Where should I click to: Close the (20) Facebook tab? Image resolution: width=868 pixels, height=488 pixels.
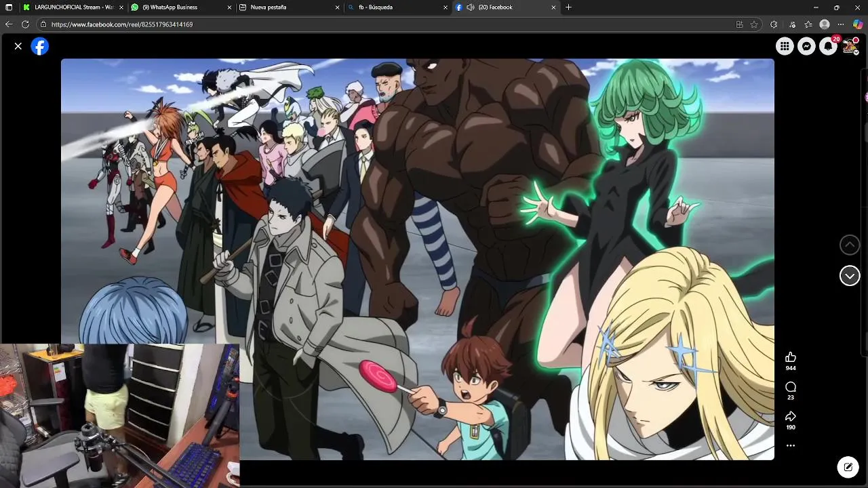coord(553,7)
